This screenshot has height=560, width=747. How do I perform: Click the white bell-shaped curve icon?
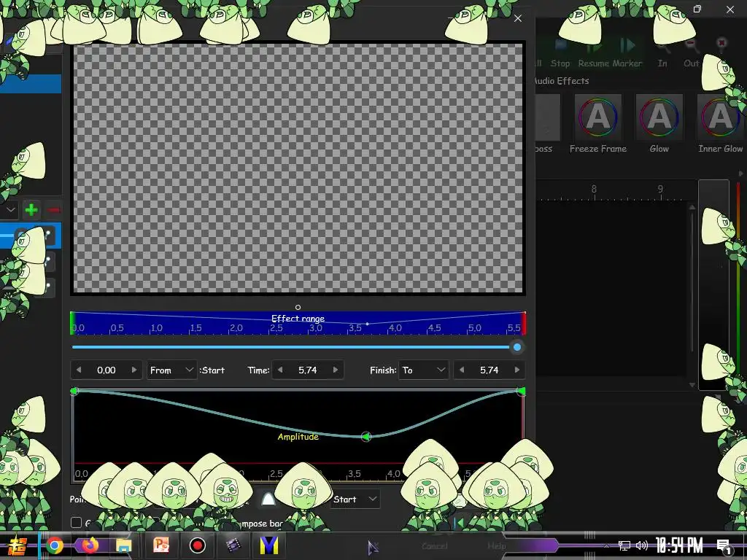268,499
